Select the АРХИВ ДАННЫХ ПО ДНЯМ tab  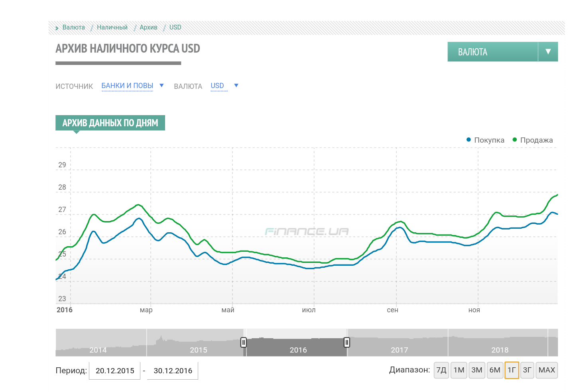110,123
